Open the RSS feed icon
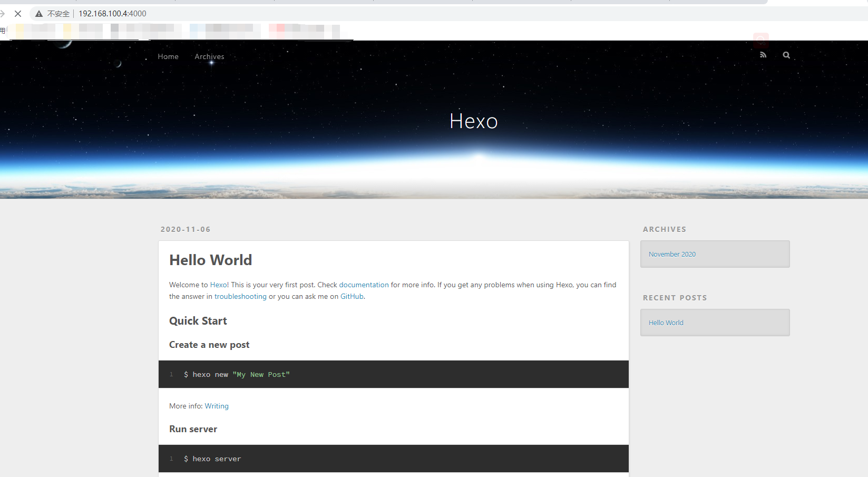Screen dimensions: 868x477 tap(763, 55)
